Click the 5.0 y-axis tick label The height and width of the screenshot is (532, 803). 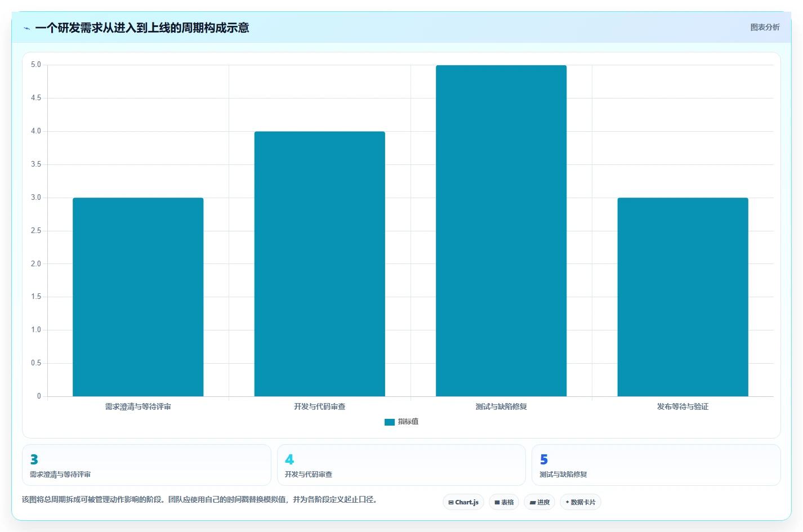pyautogui.click(x=36, y=65)
